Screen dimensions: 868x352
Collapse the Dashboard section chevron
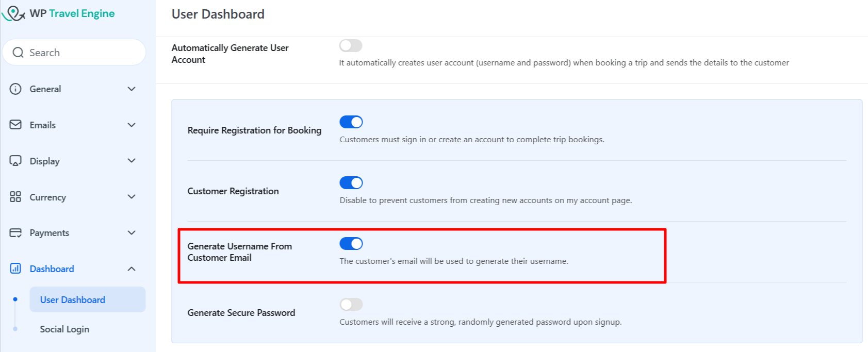tap(132, 269)
